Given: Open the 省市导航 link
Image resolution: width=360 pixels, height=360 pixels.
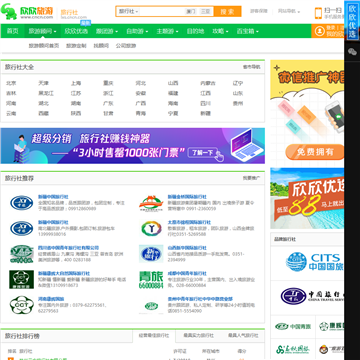Looking at the screenshot, I should tap(252, 67).
